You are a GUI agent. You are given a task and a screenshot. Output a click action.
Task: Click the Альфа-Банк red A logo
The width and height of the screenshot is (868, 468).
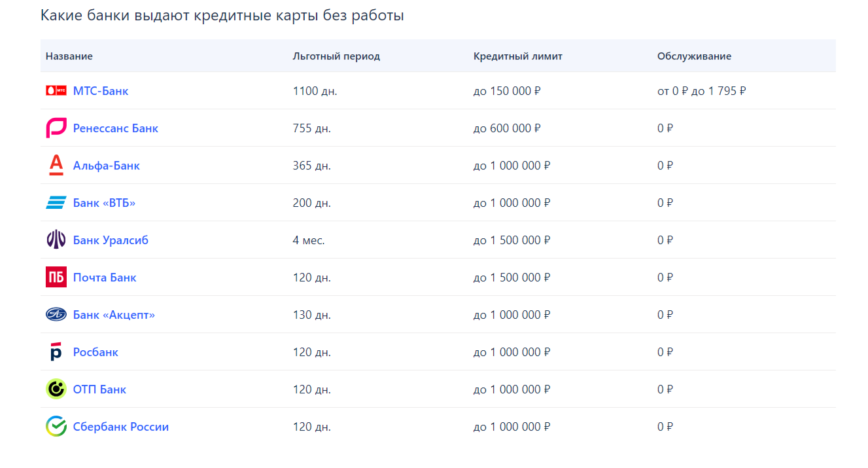pyautogui.click(x=56, y=166)
